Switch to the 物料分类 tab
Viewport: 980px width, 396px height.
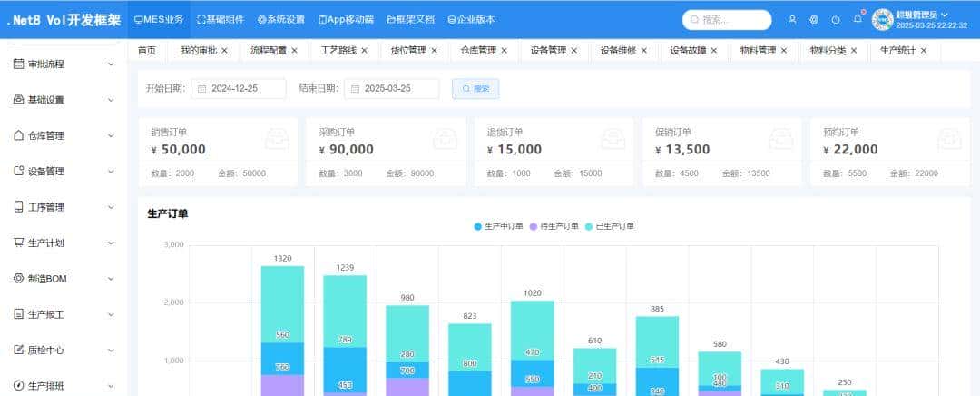tap(828, 50)
